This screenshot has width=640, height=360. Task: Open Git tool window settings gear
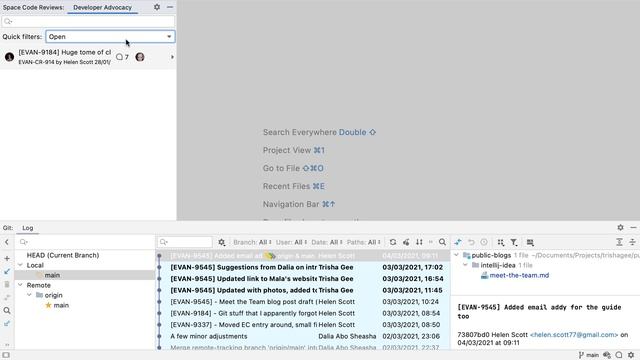point(620,227)
